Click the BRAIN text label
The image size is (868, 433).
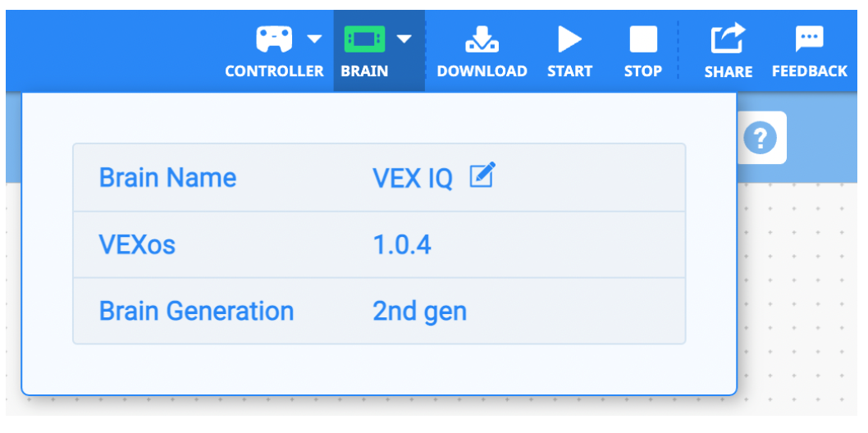[364, 71]
